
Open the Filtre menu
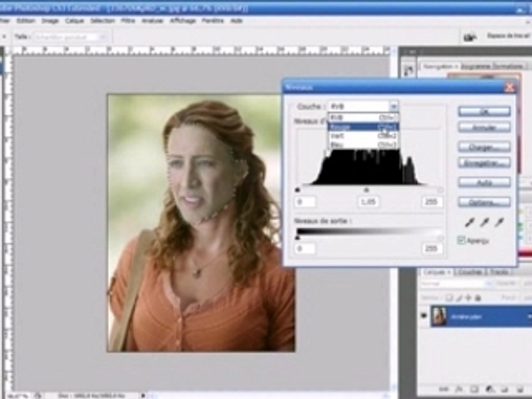(x=128, y=21)
